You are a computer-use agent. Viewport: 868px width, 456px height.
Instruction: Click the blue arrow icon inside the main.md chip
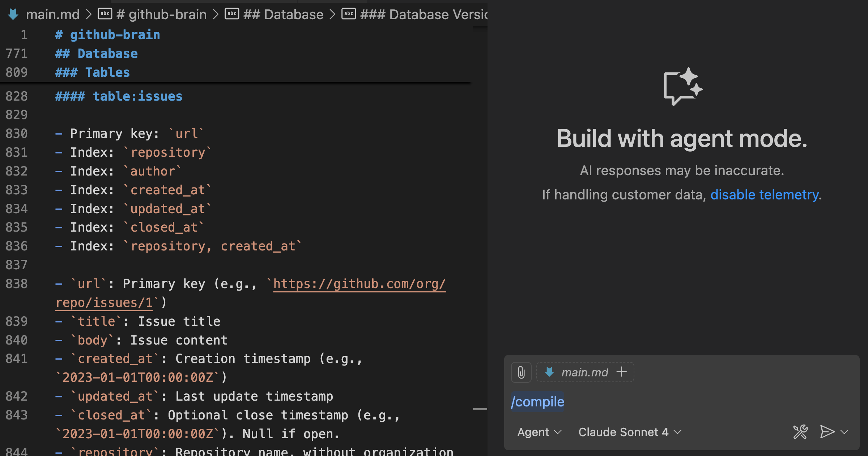pyautogui.click(x=549, y=372)
